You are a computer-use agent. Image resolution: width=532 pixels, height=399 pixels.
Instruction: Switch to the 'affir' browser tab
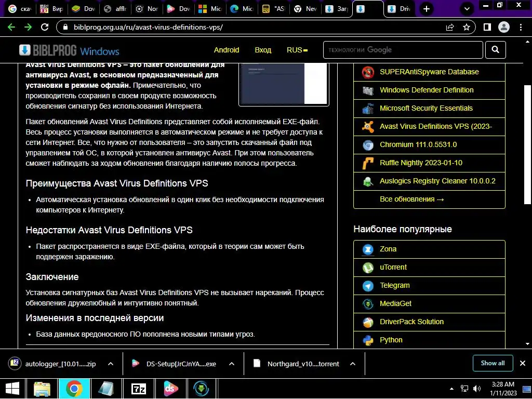[x=115, y=9]
